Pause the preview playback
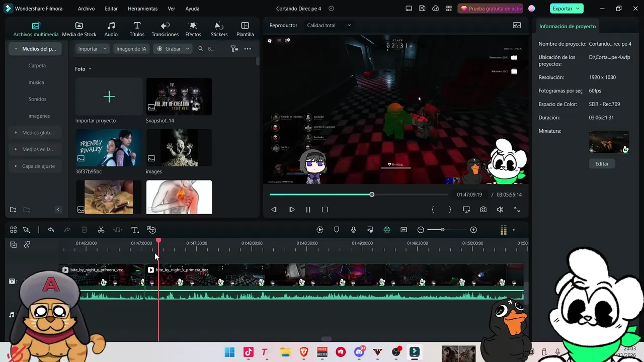Screen dimensions: 644x362 pos(308,210)
